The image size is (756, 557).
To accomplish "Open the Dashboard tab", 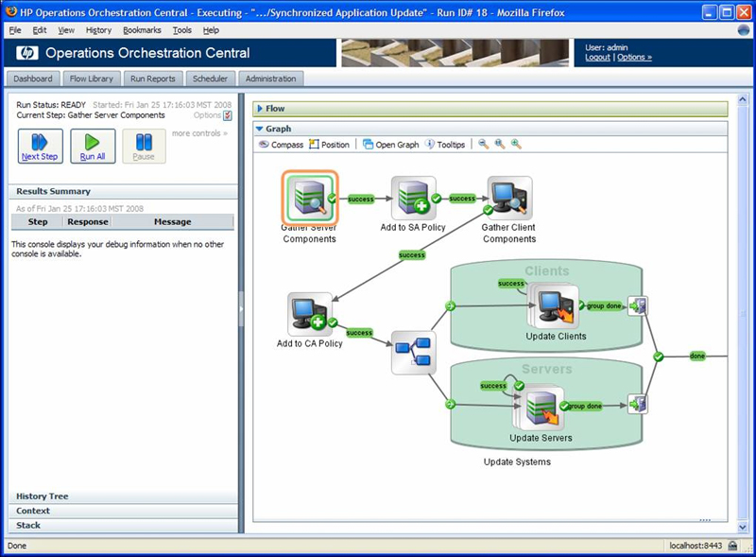I will [33, 78].
